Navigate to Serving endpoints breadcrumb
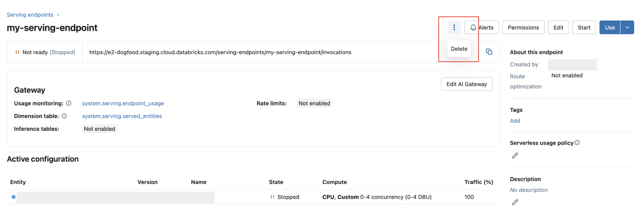This screenshot has width=644, height=224. click(30, 15)
